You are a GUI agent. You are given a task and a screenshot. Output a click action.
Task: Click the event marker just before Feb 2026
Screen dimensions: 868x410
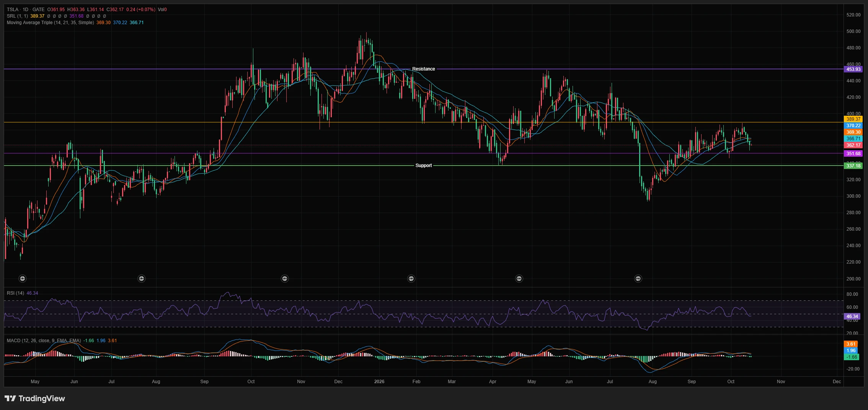point(411,279)
